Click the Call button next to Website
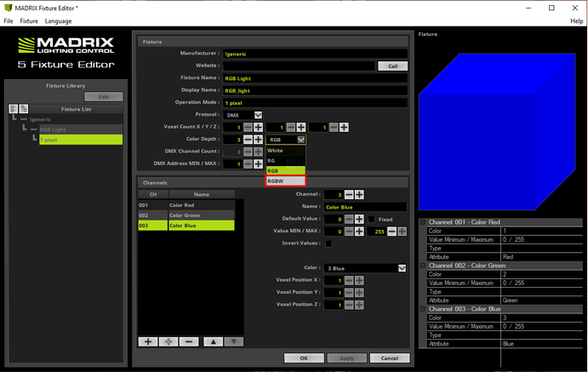 tap(392, 66)
